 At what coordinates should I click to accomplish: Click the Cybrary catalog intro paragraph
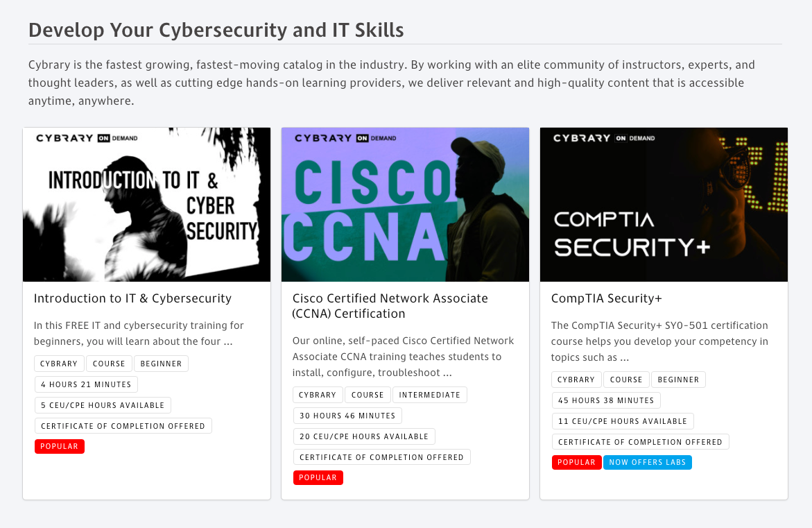click(392, 83)
